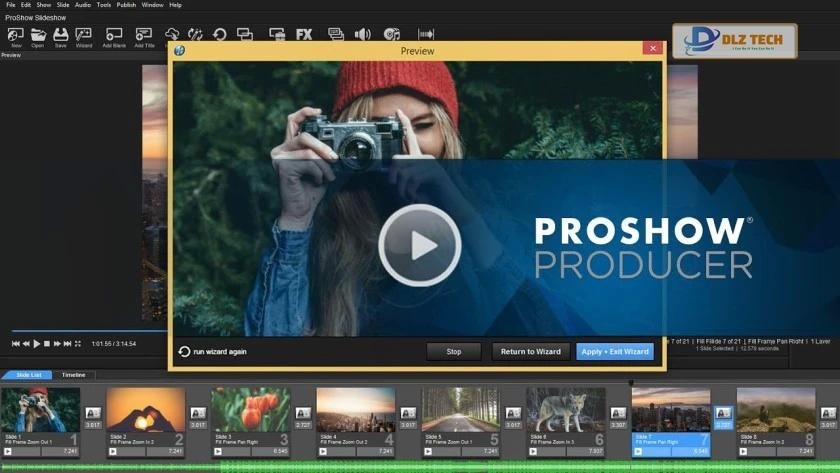Select the Slide 6 wolf thumbnail
This screenshot has width=840, height=473.
[x=566, y=410]
